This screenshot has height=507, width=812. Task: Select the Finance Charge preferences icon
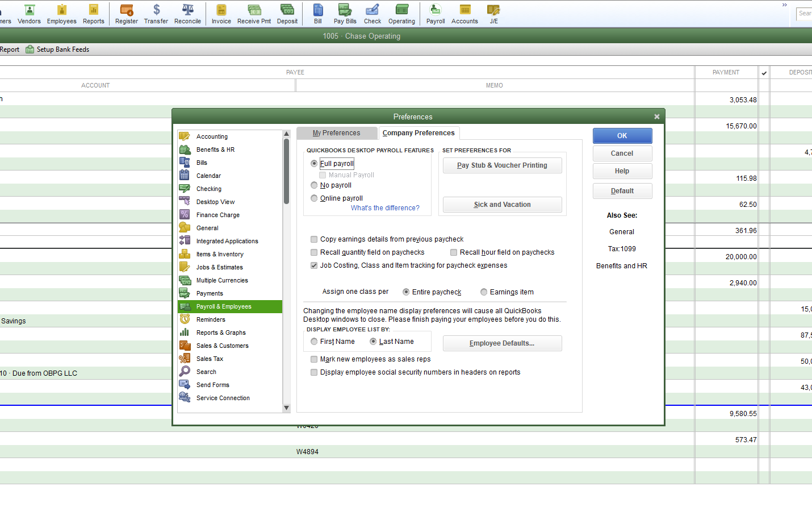[x=185, y=215]
